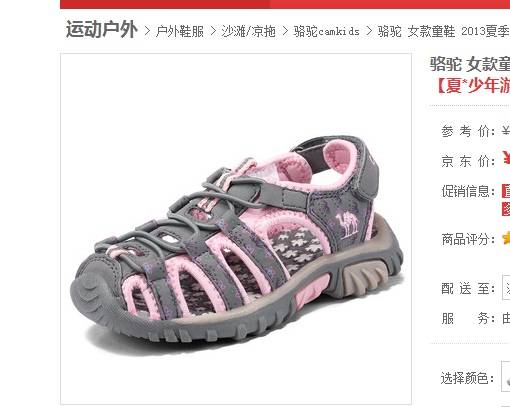Viewport: 510px width, 407px height.
Task: Click the red promo text 【夏*少年游
Action: point(473,86)
